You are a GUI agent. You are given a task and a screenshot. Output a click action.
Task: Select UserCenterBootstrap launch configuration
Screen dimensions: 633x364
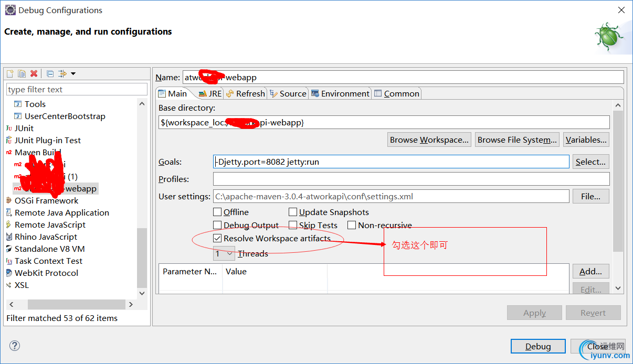coord(65,116)
